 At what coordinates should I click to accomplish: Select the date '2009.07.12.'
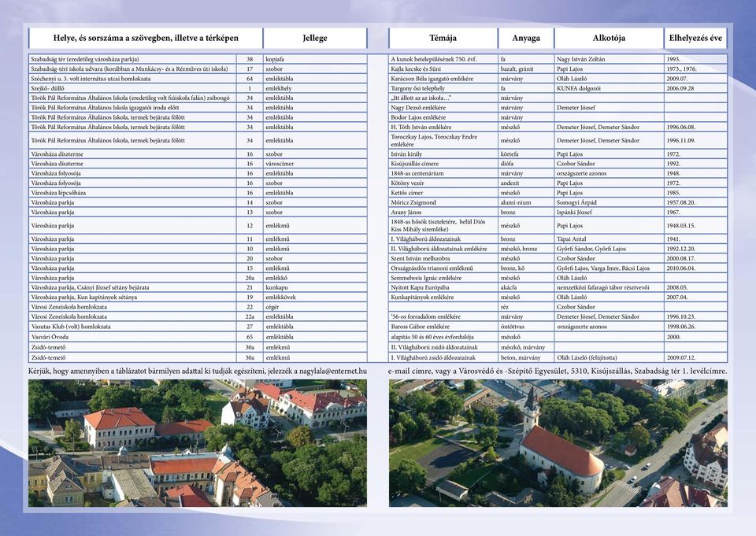(695, 357)
